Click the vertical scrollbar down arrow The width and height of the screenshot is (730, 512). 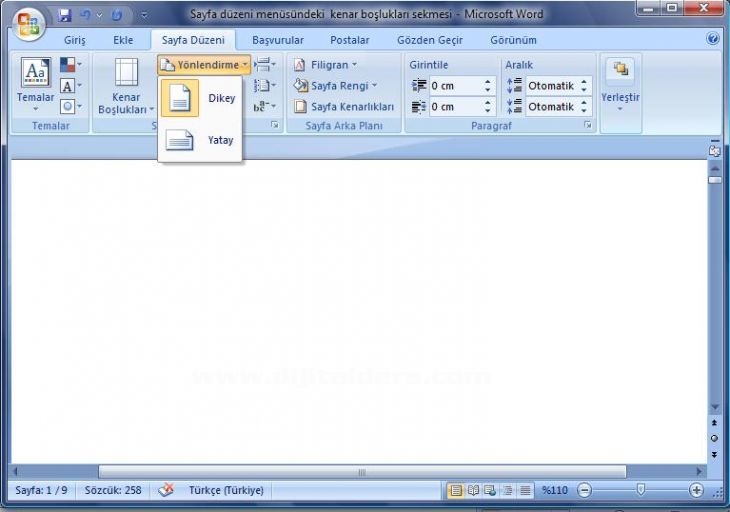coord(715,407)
